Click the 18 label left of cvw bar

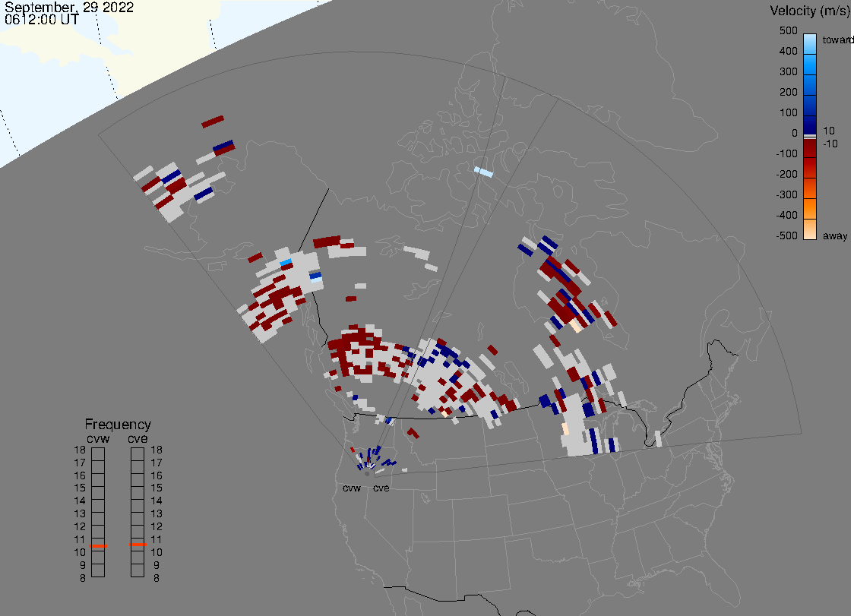coord(80,450)
